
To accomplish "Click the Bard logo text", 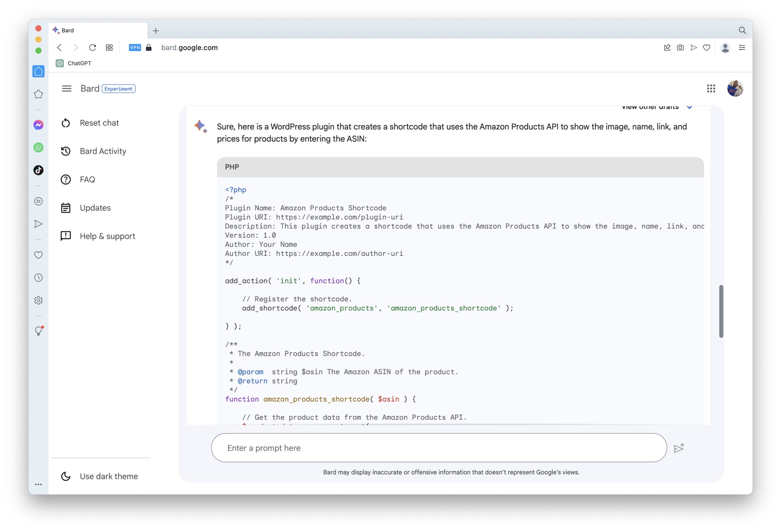I will [90, 88].
